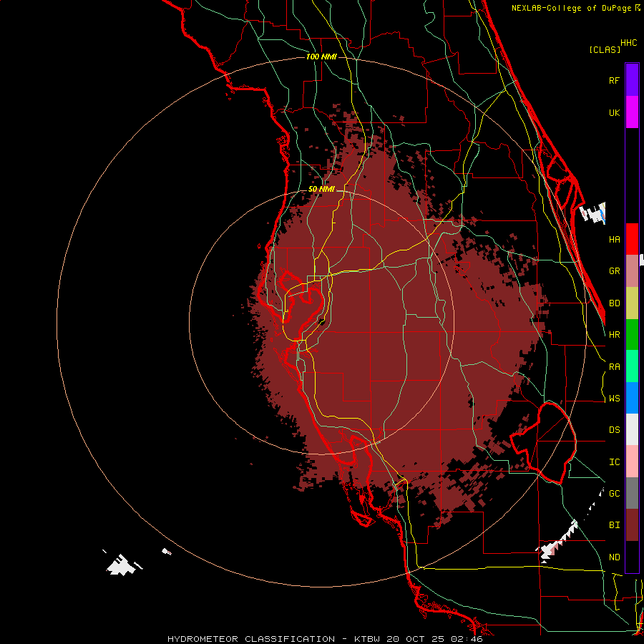
Task: Click the KTBW radar site identifier
Action: [x=367, y=639]
